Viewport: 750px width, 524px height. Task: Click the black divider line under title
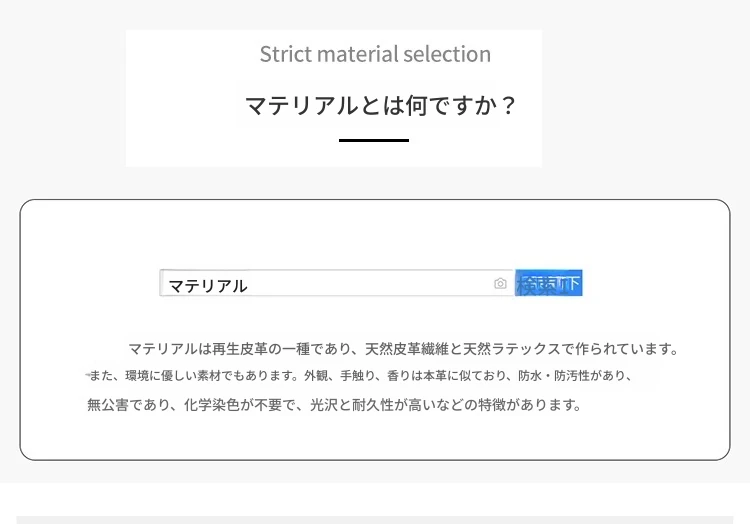pyautogui.click(x=374, y=140)
